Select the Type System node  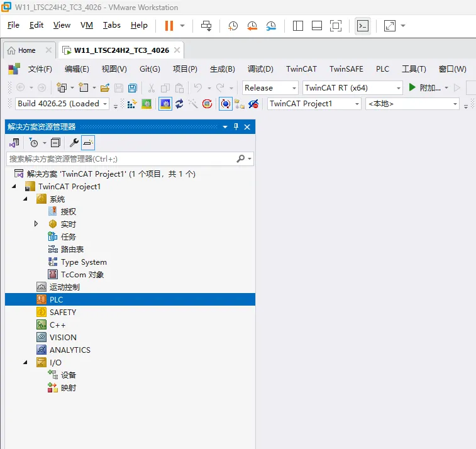[x=84, y=262]
